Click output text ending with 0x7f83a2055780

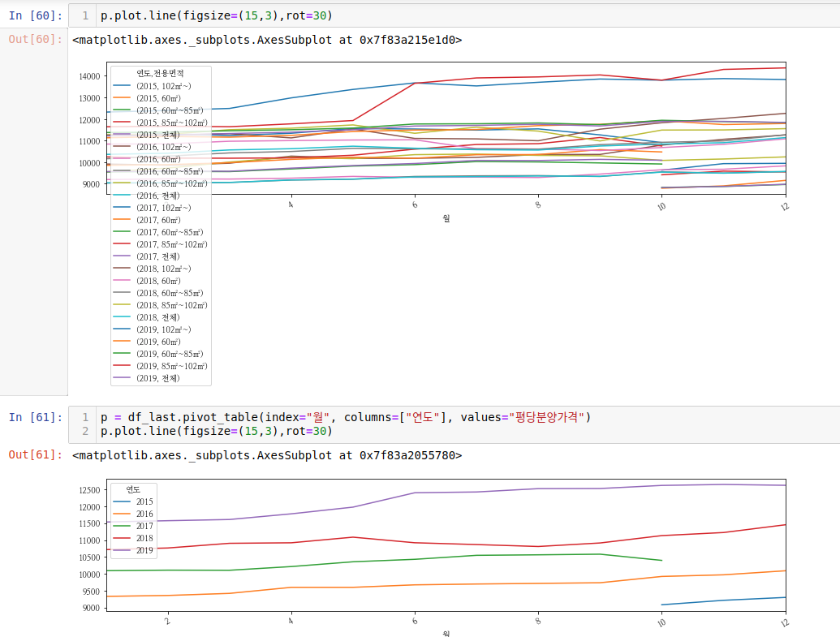[267, 455]
